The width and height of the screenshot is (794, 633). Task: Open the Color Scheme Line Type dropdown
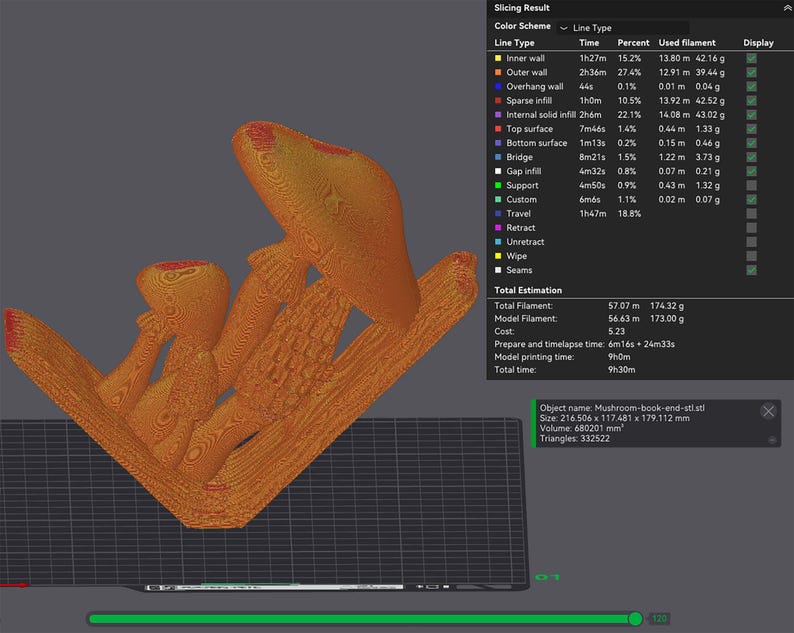[x=623, y=28]
